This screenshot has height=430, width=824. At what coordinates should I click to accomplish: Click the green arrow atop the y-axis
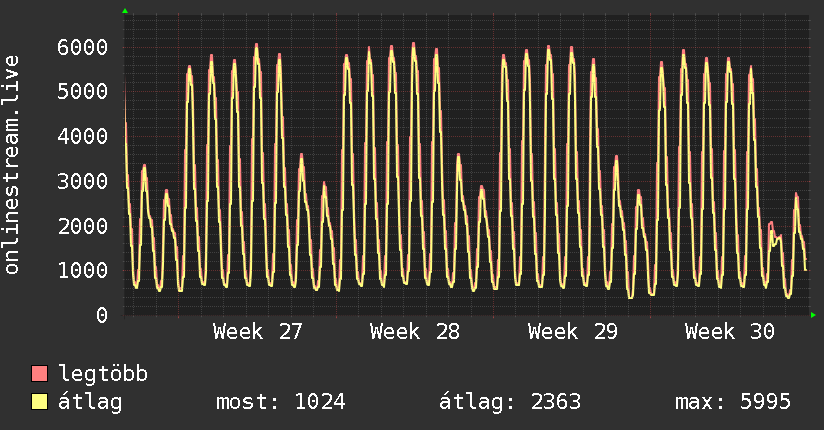click(x=125, y=11)
